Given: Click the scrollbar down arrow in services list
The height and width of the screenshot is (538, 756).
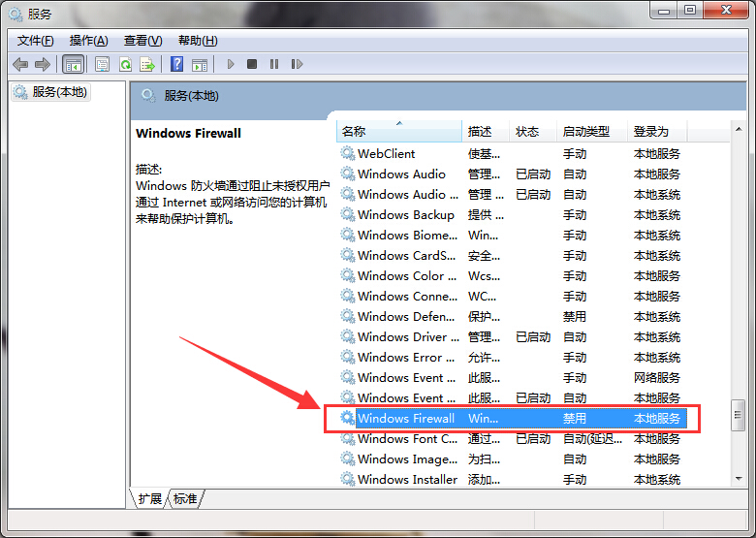Looking at the screenshot, I should click(738, 480).
